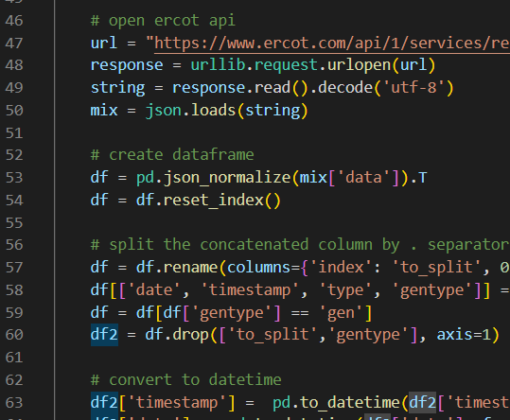
Task: Click line number 46 in the gutter
Action: [x=14, y=21]
